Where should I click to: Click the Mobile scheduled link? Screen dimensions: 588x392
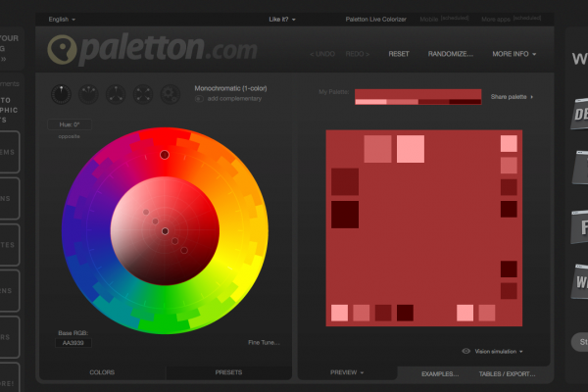pos(444,19)
